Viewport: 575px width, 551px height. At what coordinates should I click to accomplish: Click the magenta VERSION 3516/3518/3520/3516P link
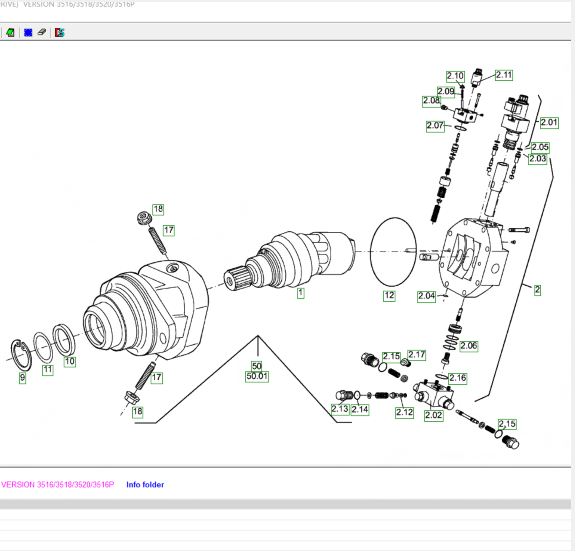pyautogui.click(x=58, y=485)
